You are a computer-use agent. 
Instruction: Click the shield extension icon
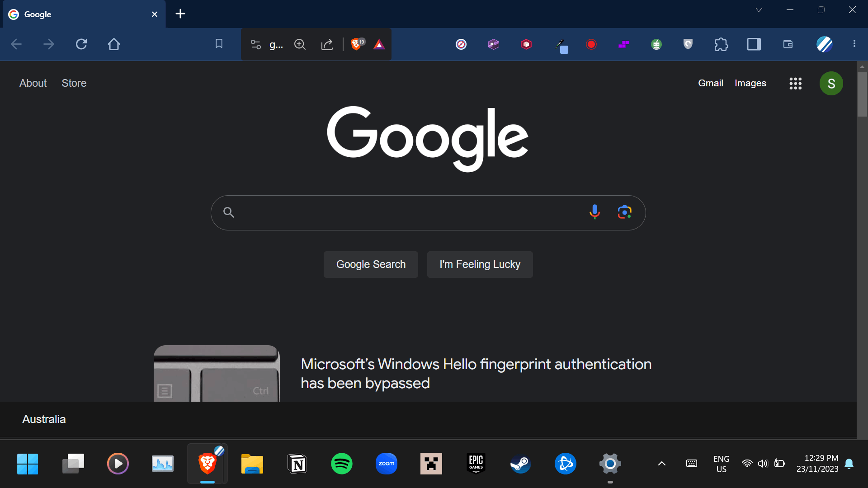(688, 44)
